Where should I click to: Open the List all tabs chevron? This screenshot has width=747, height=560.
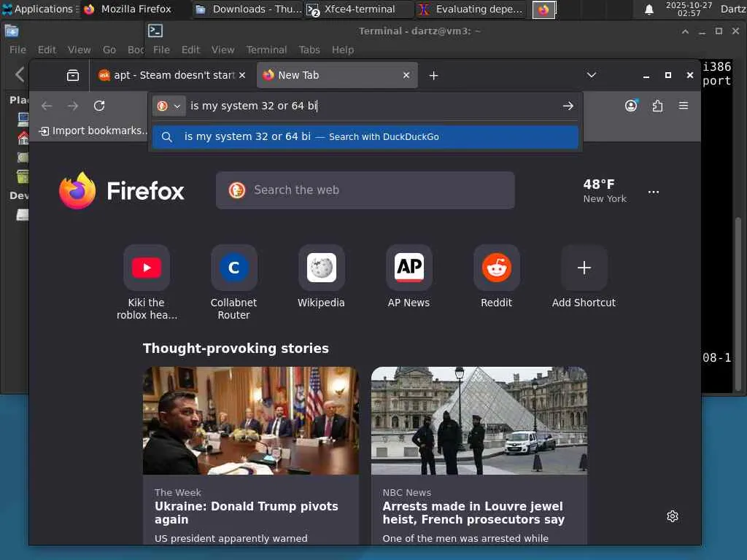click(x=591, y=75)
